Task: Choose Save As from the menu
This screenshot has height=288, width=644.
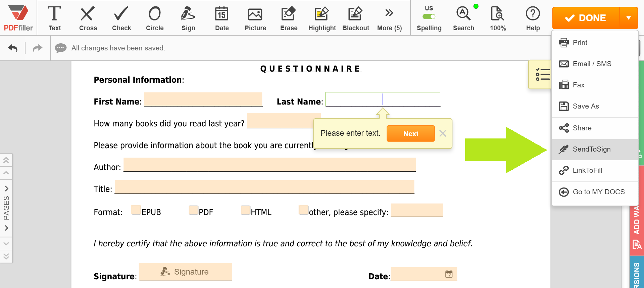Action: click(x=595, y=106)
